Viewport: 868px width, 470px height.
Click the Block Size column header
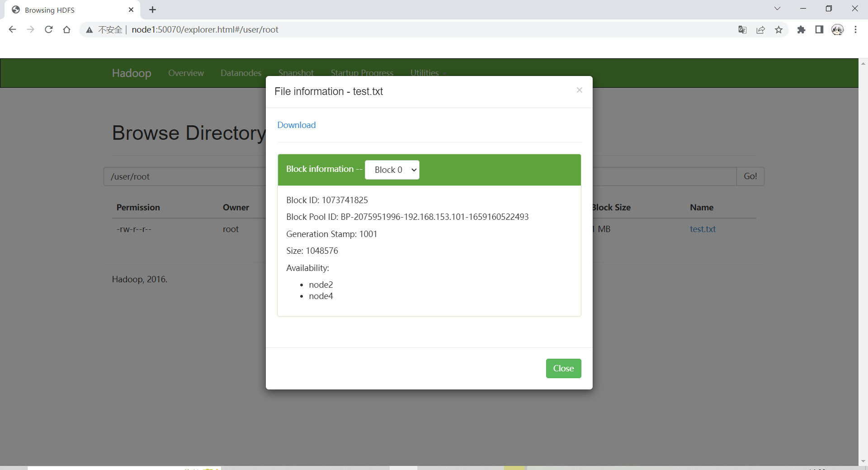point(612,207)
